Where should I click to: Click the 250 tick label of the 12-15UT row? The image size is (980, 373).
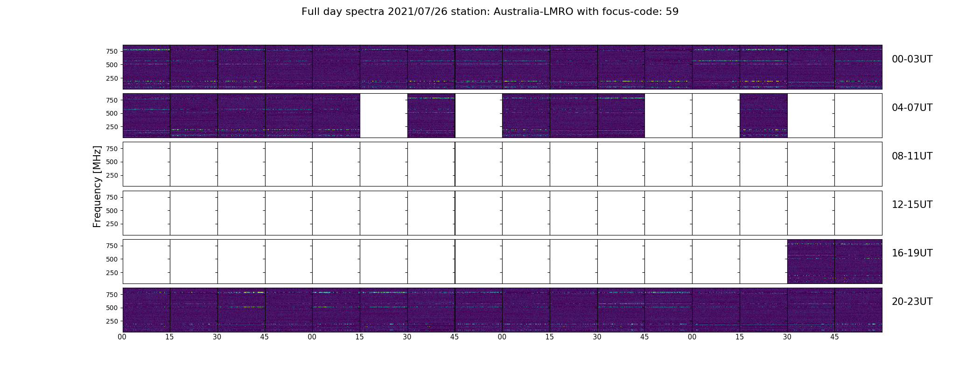coord(112,224)
